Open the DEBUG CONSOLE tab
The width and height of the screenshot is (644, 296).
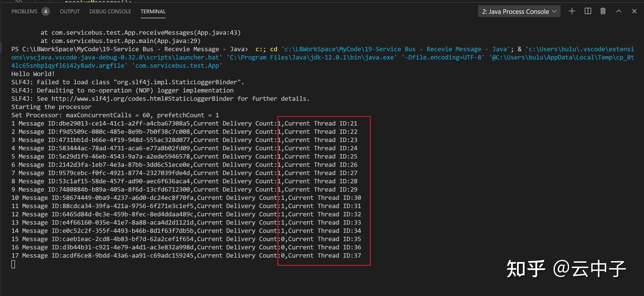(110, 11)
